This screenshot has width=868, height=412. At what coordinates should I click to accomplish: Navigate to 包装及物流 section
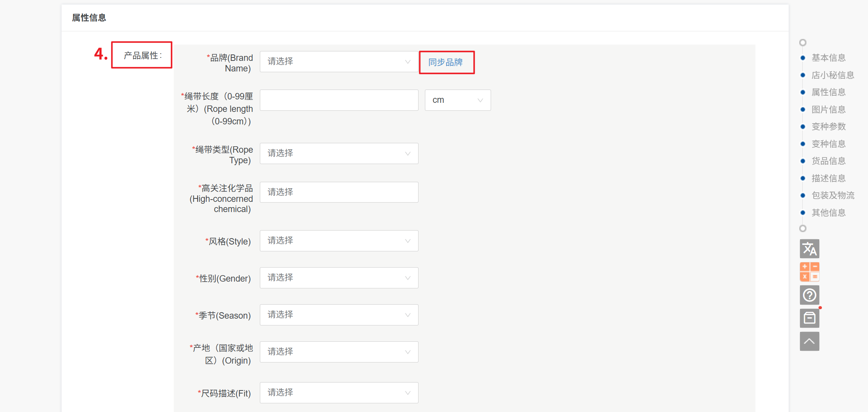point(832,195)
